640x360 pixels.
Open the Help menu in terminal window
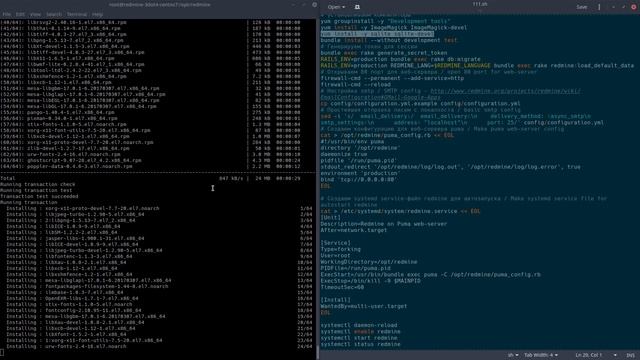(97, 14)
